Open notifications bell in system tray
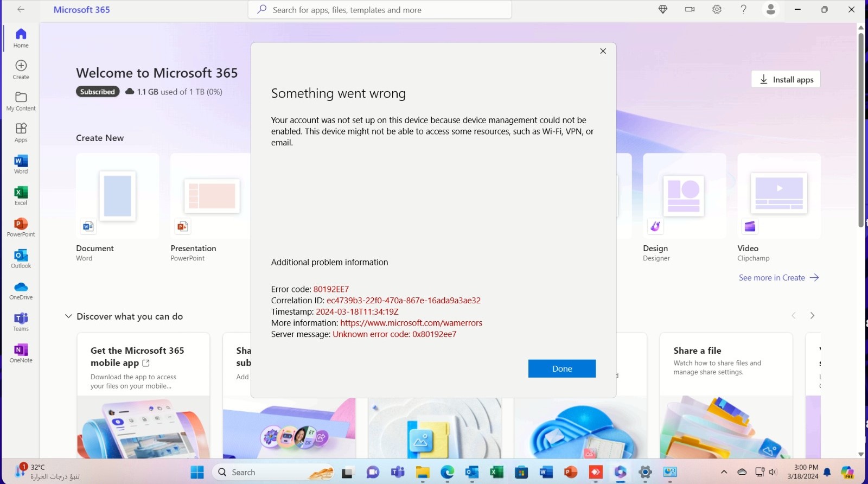The width and height of the screenshot is (868, 484). [x=827, y=472]
